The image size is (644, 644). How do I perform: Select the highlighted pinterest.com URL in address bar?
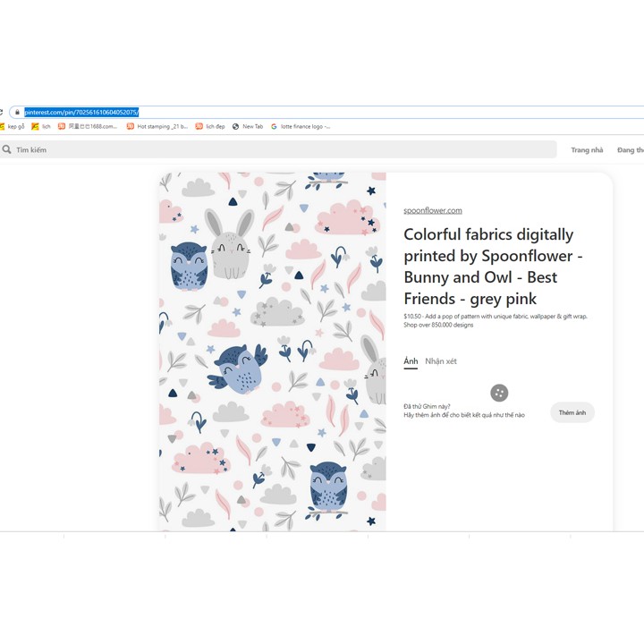(81, 112)
